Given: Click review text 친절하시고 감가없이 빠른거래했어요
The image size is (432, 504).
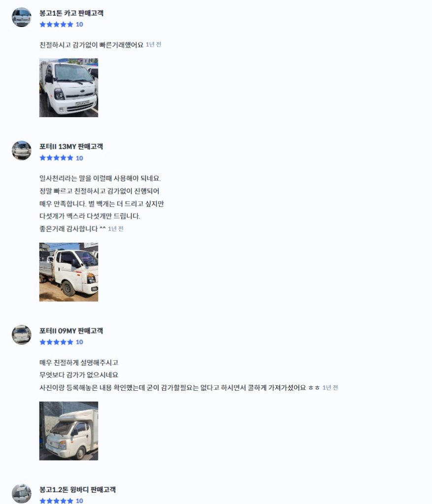Looking at the screenshot, I should click(91, 45).
